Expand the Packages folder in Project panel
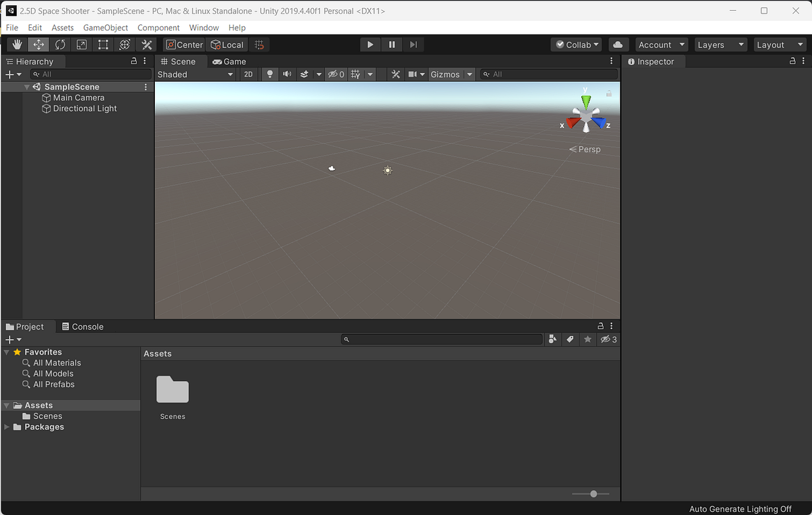This screenshot has width=812, height=515. pos(7,427)
